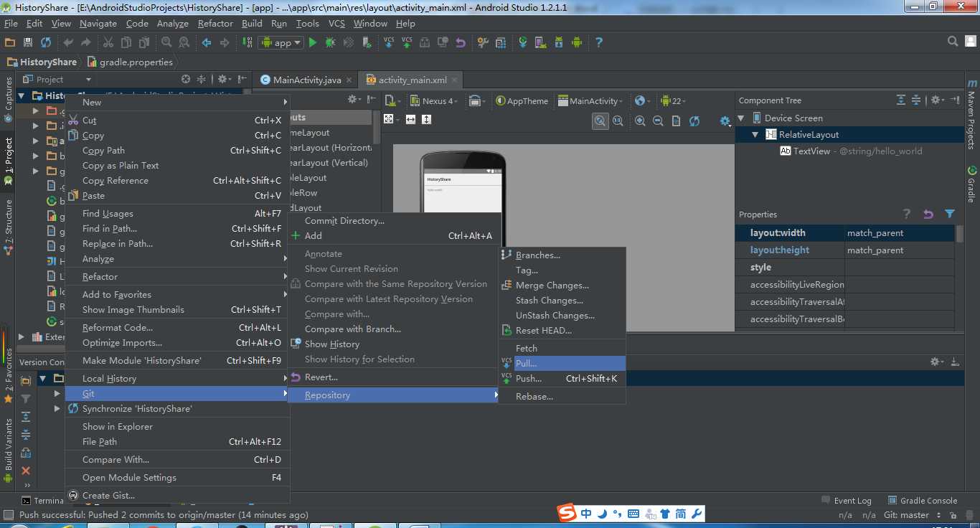Close the activity_main.xml tab

pos(453,80)
